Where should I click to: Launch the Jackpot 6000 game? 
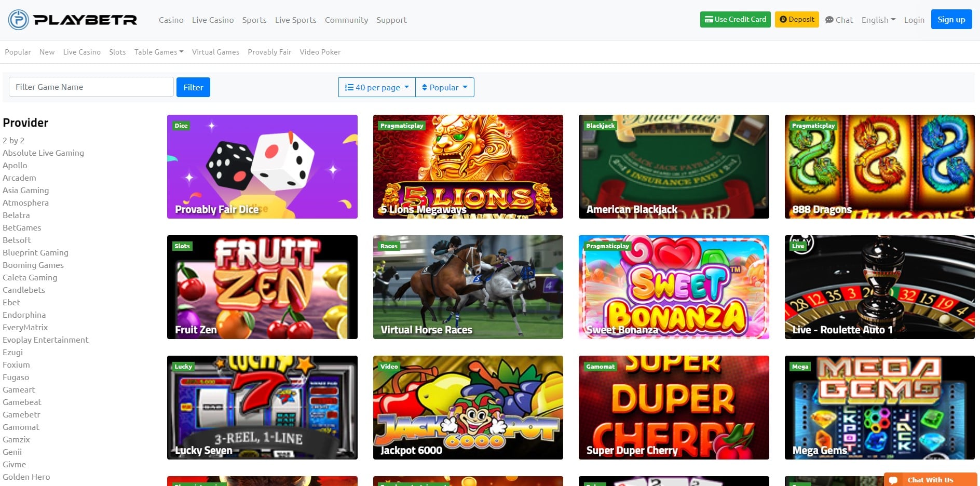pyautogui.click(x=468, y=408)
